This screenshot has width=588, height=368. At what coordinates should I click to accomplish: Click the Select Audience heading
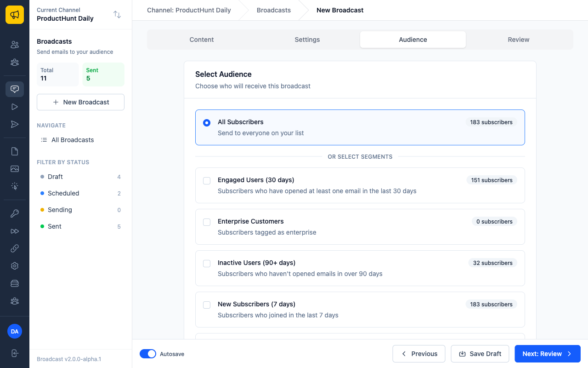[x=223, y=74]
